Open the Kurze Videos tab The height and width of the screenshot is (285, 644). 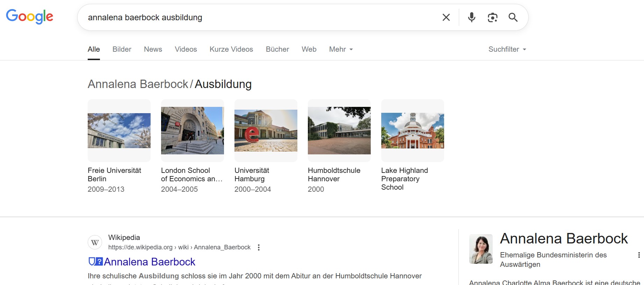231,49
